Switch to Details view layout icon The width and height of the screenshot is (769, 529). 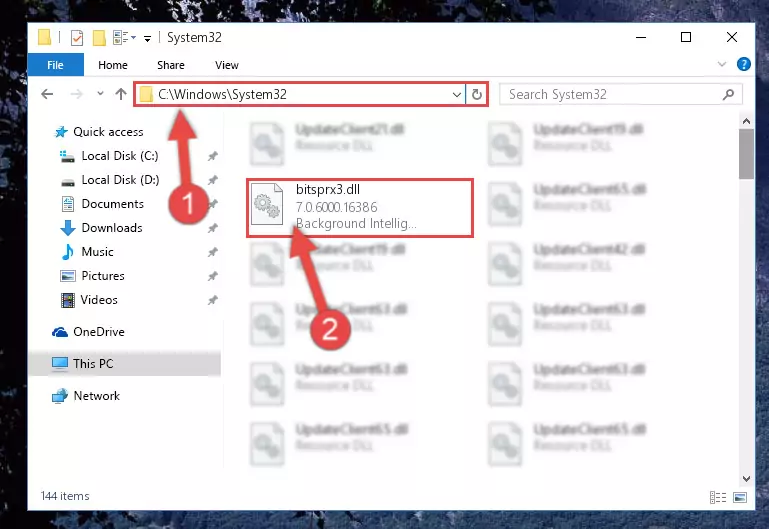click(718, 498)
